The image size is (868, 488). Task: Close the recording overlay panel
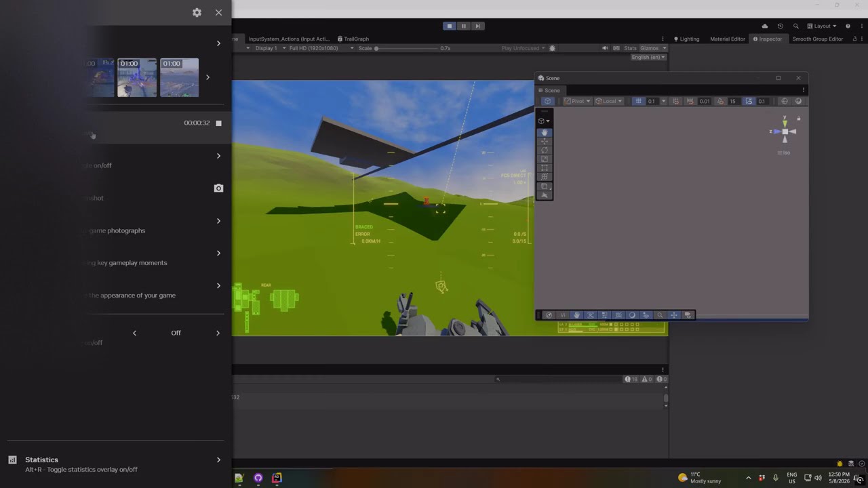tap(218, 12)
